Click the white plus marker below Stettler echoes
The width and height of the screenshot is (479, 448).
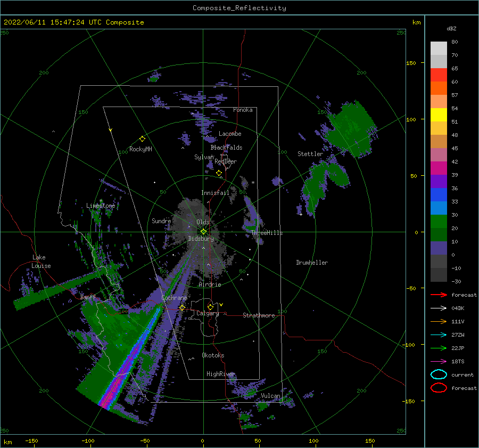tap(301, 214)
